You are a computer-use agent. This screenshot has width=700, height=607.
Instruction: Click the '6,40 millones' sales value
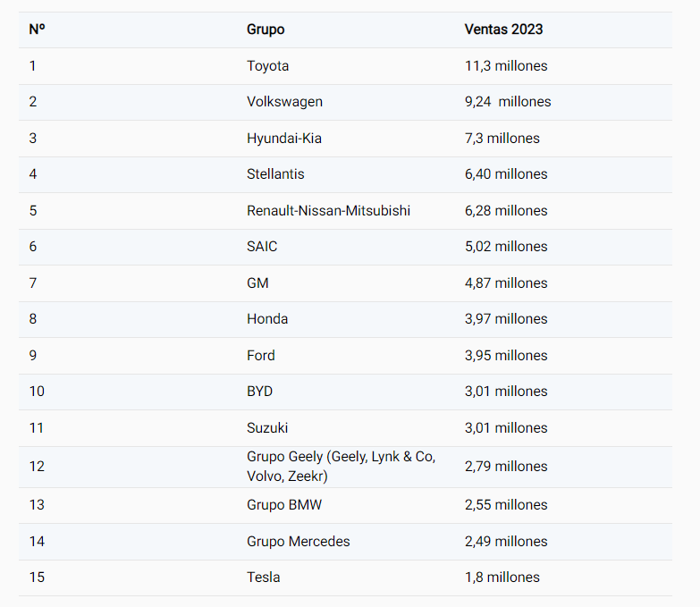pos(506,174)
